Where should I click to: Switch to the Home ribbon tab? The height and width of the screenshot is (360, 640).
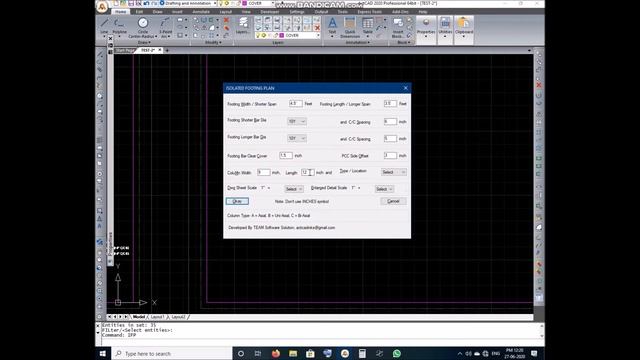[120, 12]
